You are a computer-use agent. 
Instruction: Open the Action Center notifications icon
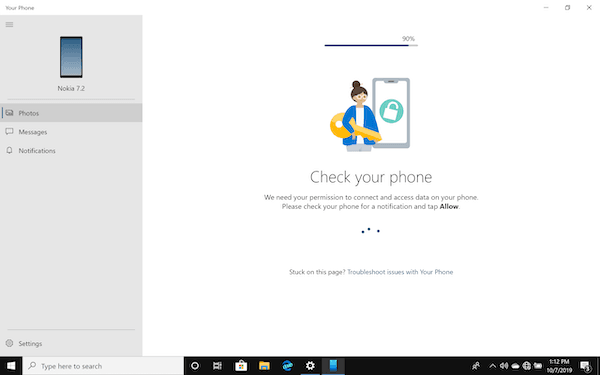point(585,366)
